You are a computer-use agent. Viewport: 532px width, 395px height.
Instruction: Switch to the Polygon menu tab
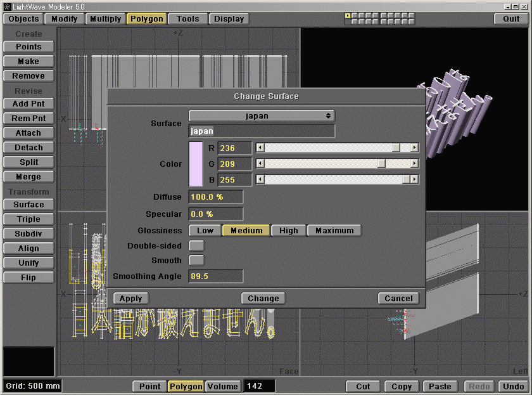tap(147, 19)
